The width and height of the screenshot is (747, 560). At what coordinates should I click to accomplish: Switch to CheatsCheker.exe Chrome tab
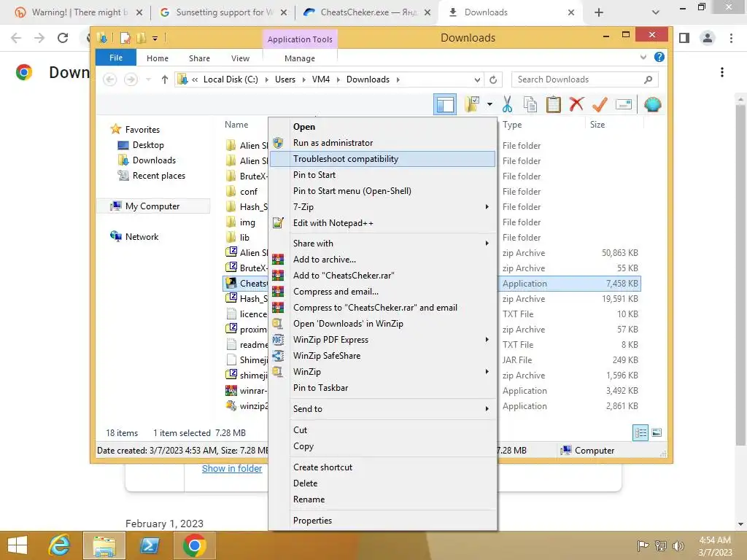(x=368, y=12)
